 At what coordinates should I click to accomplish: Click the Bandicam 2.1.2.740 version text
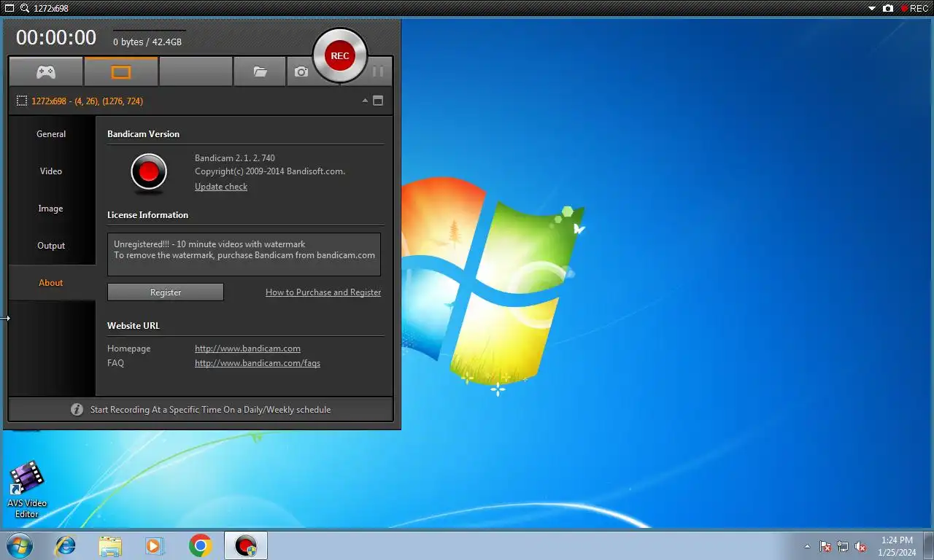(235, 158)
